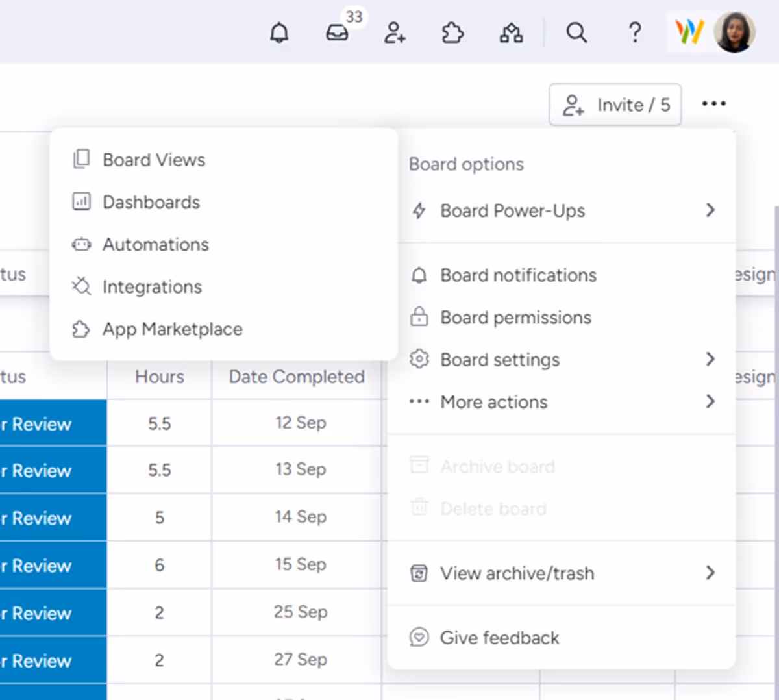Screen dimensions: 779x700
Task: Open Board notifications option
Action: click(x=563, y=275)
